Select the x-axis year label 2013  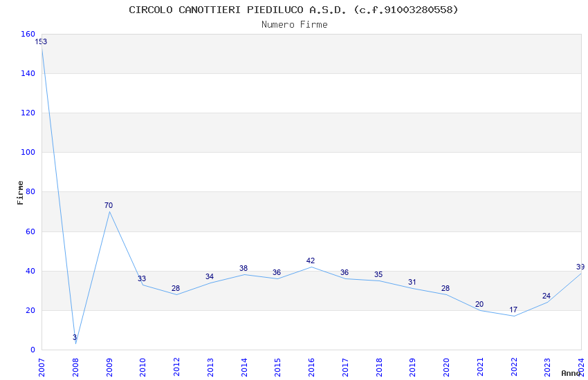pos(210,368)
